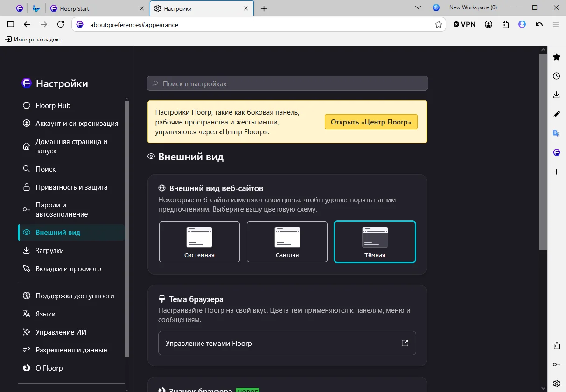Image resolution: width=566 pixels, height=392 pixels.
Task: Click the purple profile avatar toolbar icon
Action: [522, 24]
